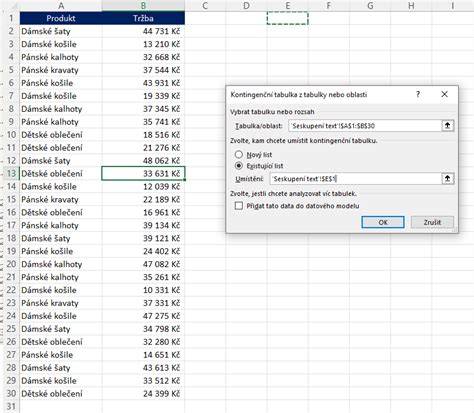
Task: Select cell with 13 210 Kč
Action: (x=143, y=44)
